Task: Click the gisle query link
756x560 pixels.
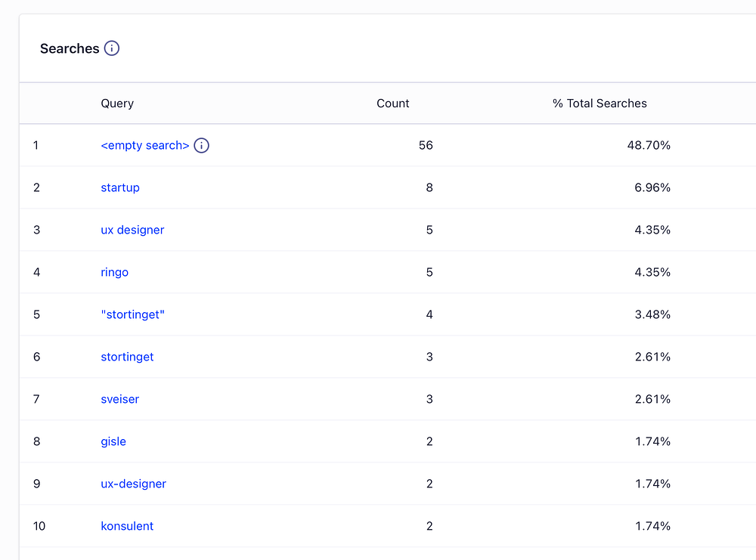Action: coord(113,441)
